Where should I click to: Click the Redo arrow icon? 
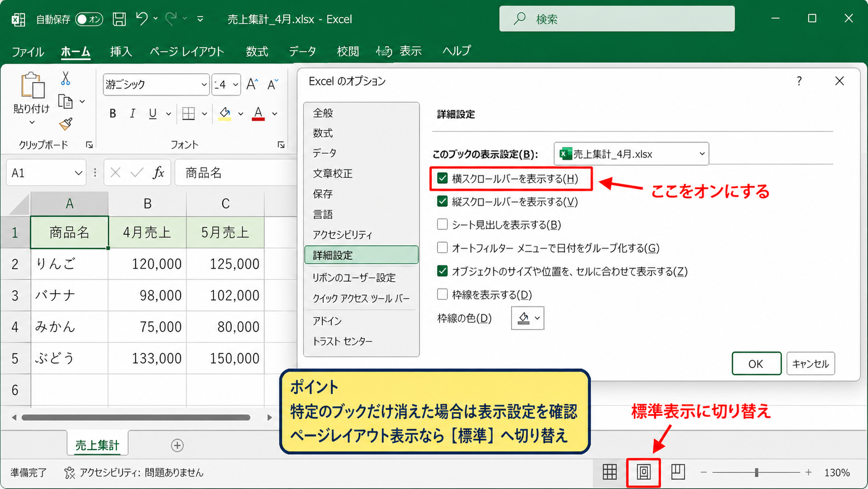pyautogui.click(x=171, y=19)
